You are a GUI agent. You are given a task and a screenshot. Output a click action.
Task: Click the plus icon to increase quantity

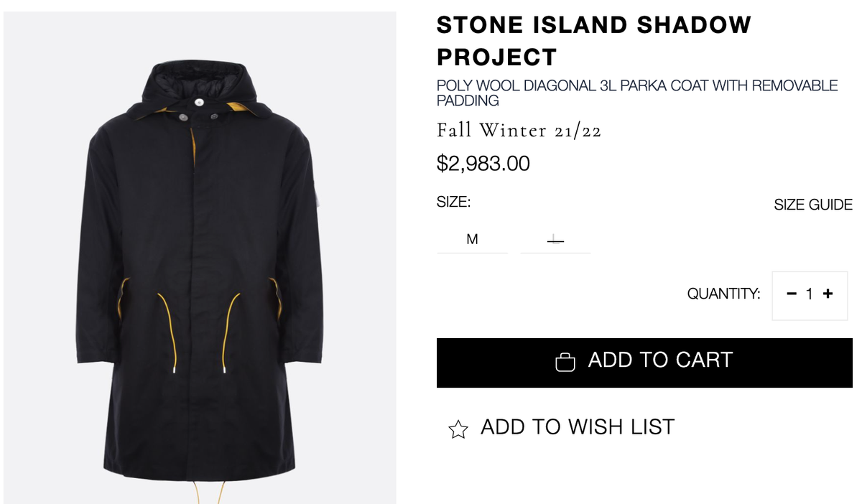pyautogui.click(x=829, y=294)
